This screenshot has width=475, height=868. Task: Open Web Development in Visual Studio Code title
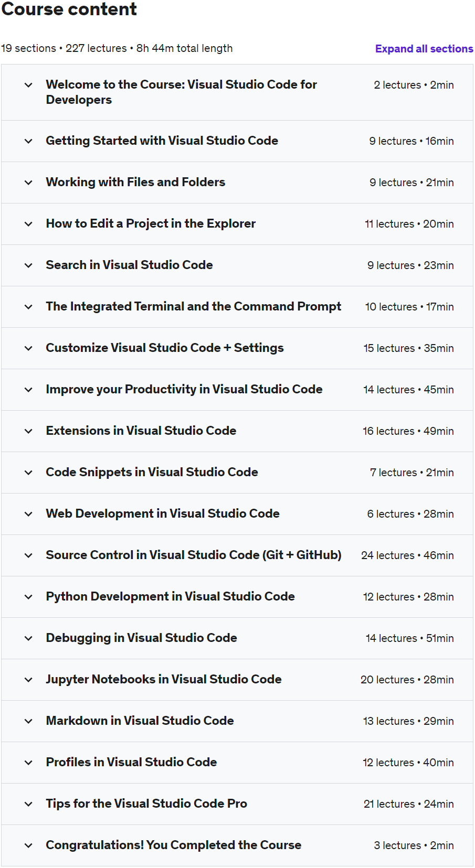[x=163, y=513]
